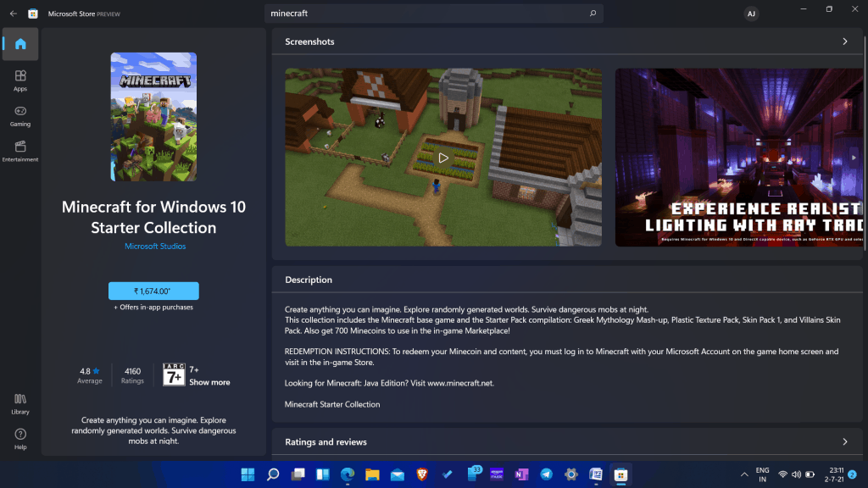Open your Library from the sidebar
Viewport: 868px width, 488px height.
19,402
